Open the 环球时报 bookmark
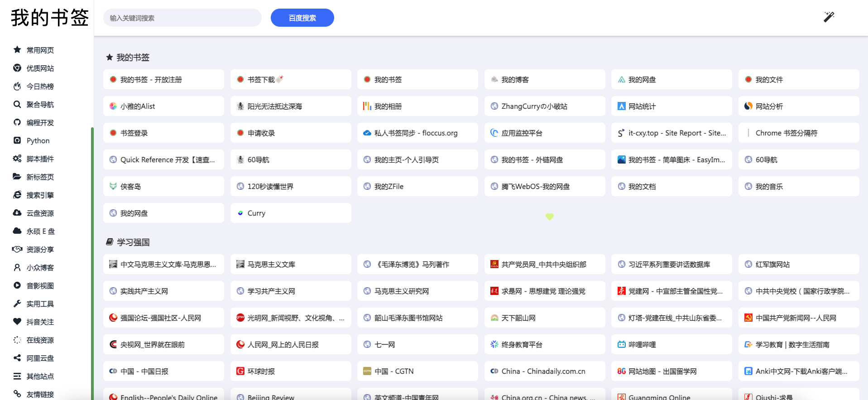Image resolution: width=868 pixels, height=400 pixels. tap(291, 371)
